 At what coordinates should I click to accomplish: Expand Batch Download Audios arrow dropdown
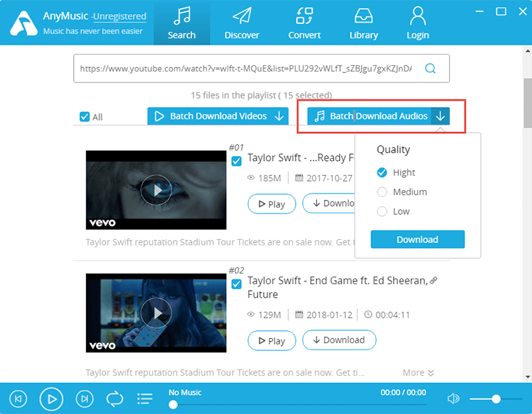pyautogui.click(x=440, y=116)
